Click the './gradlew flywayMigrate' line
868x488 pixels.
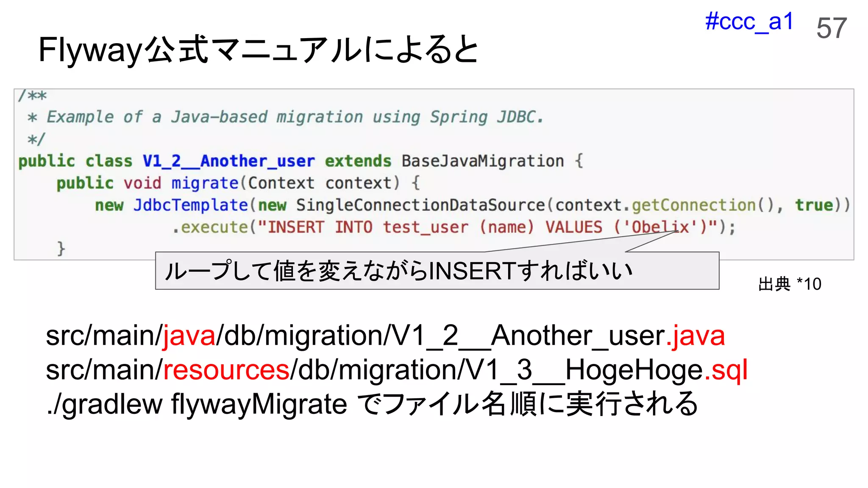tap(372, 404)
